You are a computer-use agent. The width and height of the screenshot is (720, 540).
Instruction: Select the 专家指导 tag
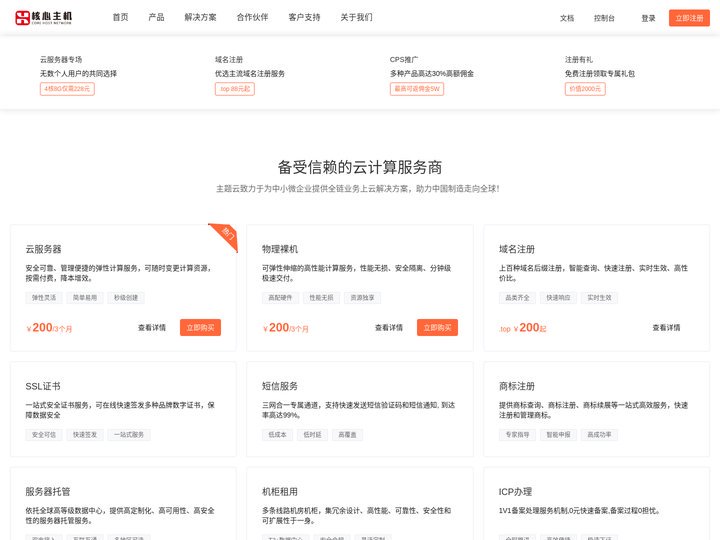coord(517,434)
